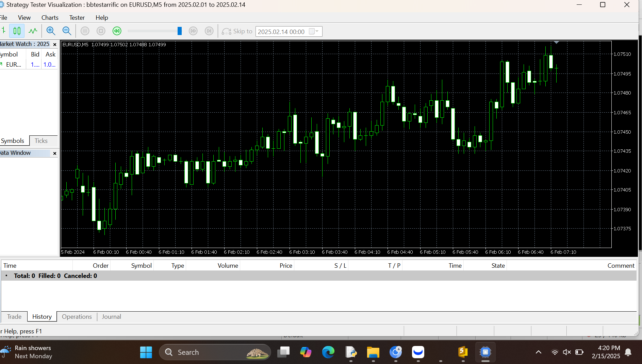Viewport: 642px width, 364px height.
Task: Select the EUR symbol row in Market Watch
Action: click(29, 65)
